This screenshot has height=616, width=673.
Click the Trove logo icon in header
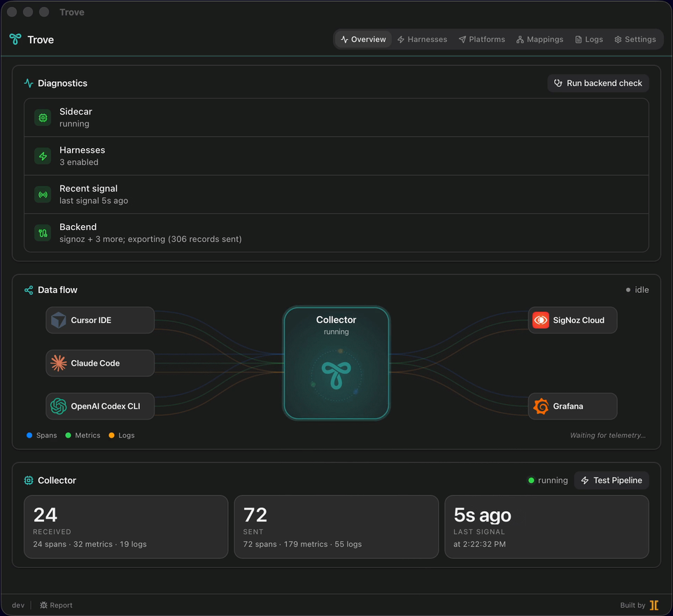pyautogui.click(x=15, y=39)
